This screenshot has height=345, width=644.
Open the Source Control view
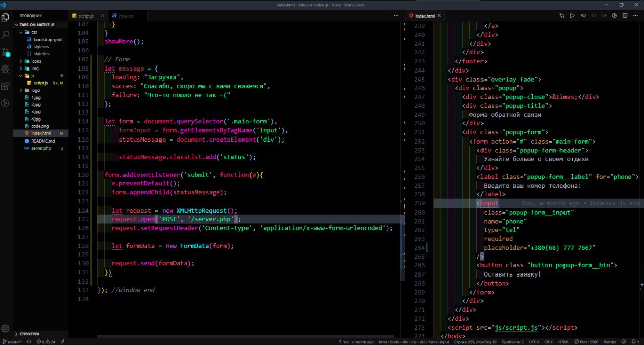click(6, 52)
